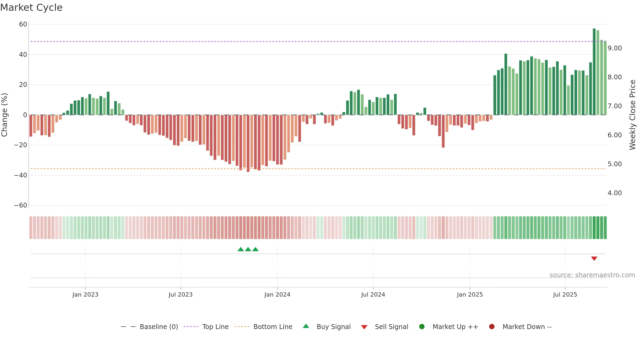Click the purple dotted top line in chart
Screen dimensions: 644x362
(318, 42)
